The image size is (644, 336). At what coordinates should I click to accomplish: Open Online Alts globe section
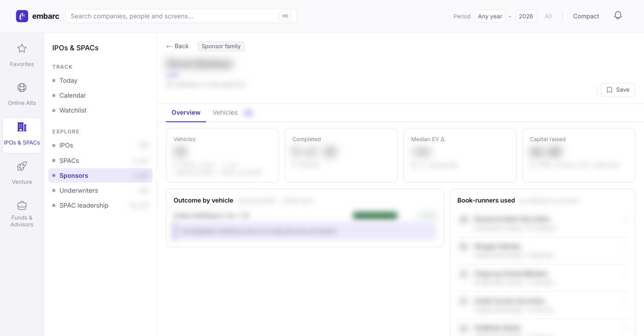pos(22,94)
